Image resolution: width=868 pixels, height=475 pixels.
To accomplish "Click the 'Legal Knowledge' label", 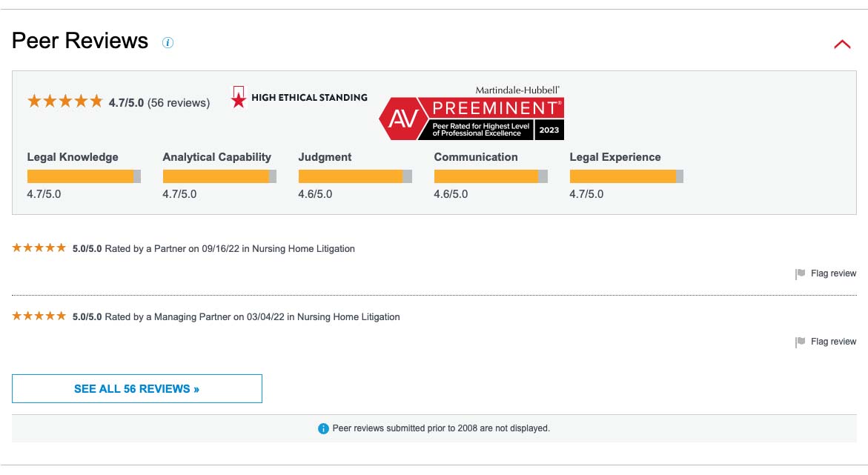I will coord(73,157).
